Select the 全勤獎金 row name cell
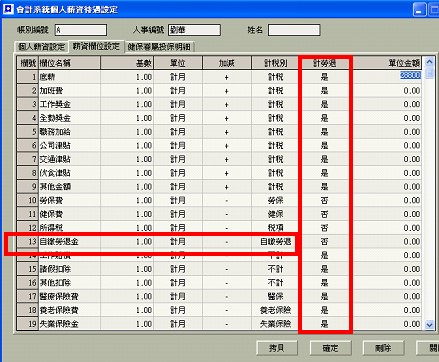 69,118
